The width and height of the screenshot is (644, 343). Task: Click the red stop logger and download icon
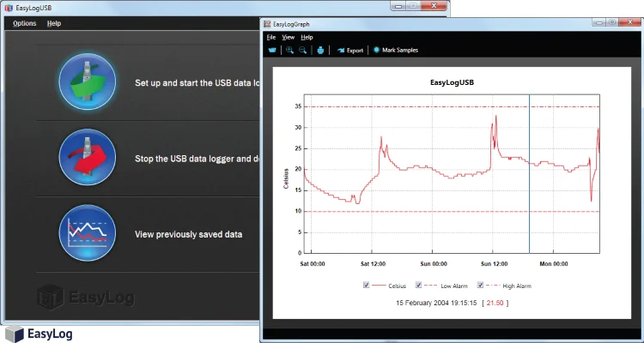click(x=87, y=157)
